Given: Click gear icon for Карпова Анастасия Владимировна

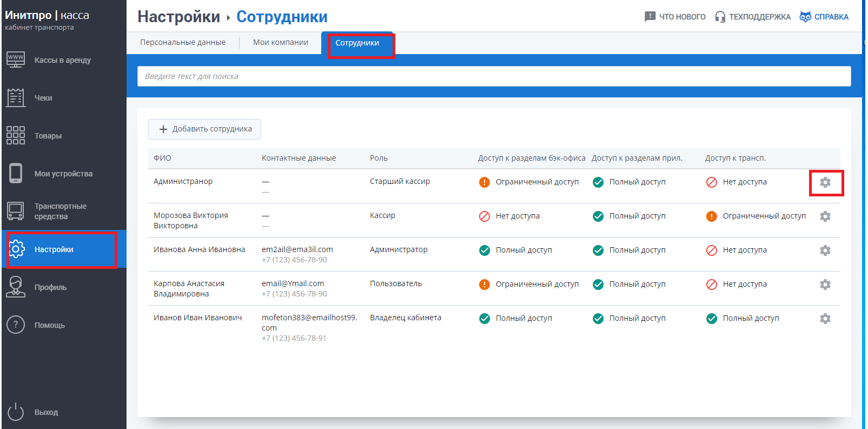Looking at the screenshot, I should coord(825,285).
